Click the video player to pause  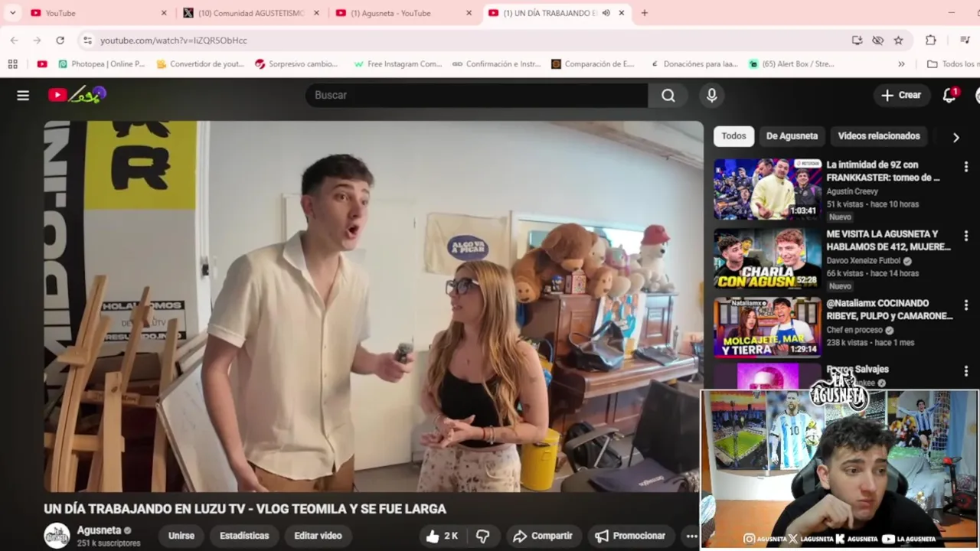coord(374,306)
